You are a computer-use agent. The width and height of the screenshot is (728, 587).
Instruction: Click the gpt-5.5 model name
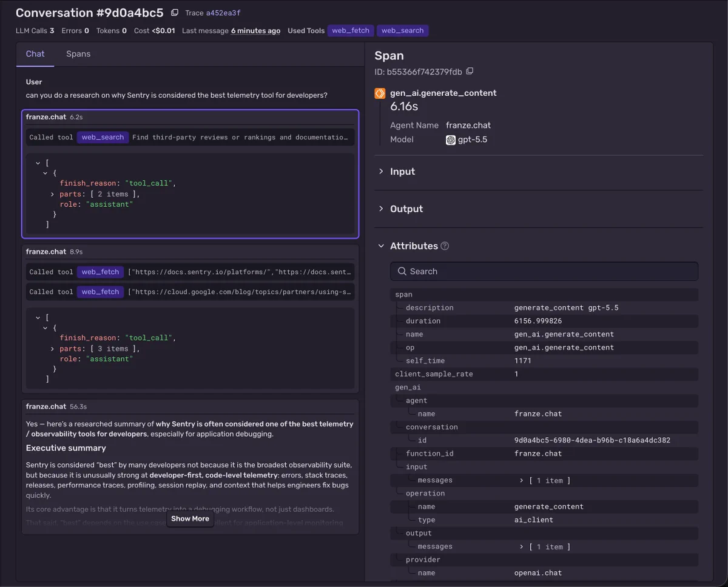[473, 139]
